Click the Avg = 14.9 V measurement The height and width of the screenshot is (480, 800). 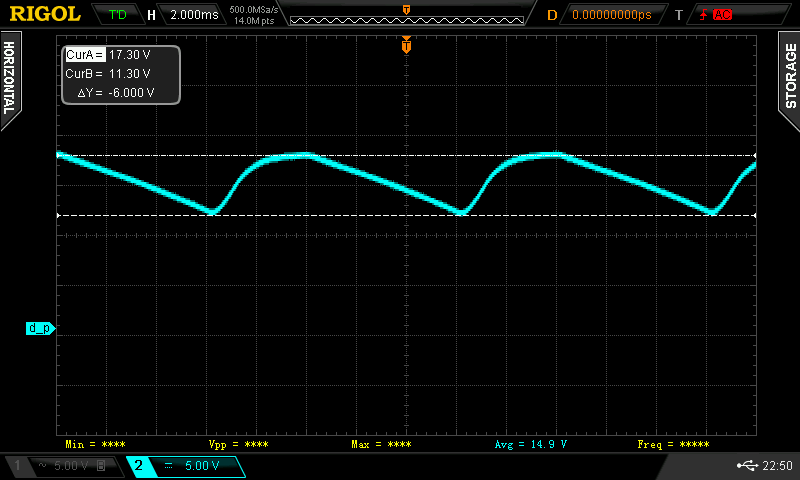(x=531, y=444)
